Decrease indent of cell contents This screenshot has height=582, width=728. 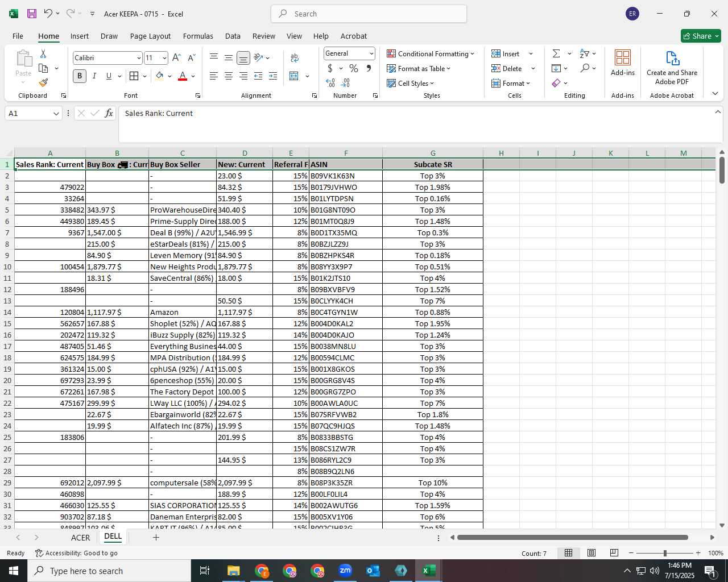pos(258,76)
